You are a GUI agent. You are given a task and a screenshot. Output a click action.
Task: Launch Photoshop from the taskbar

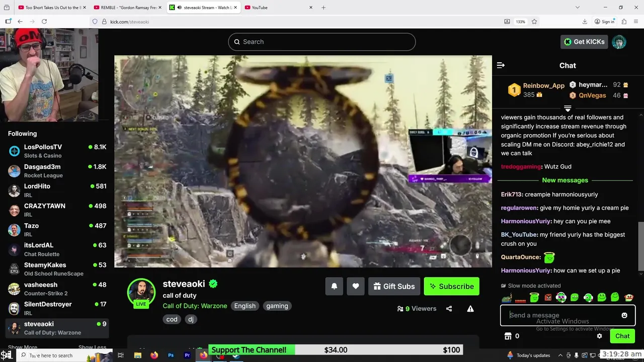click(171, 355)
